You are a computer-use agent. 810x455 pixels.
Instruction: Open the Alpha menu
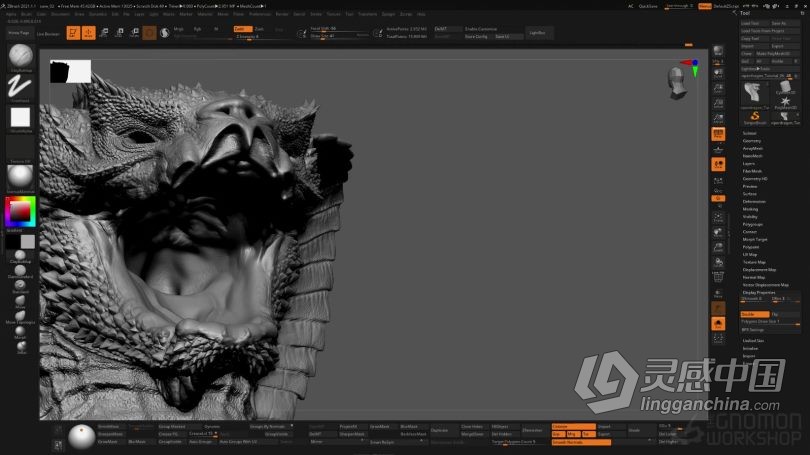coord(11,14)
